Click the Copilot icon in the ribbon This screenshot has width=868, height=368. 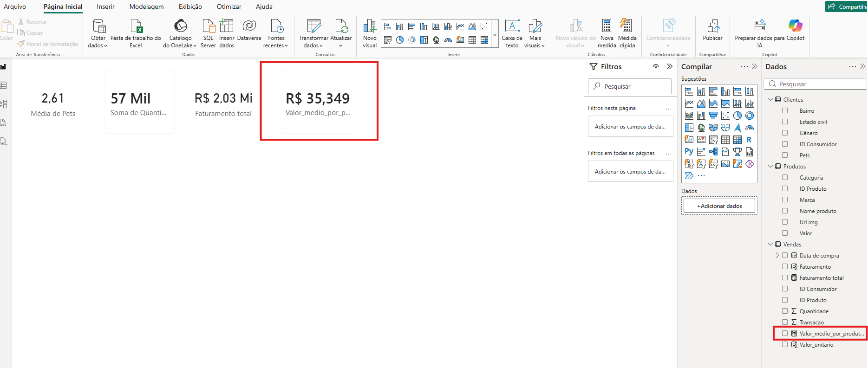(x=795, y=26)
